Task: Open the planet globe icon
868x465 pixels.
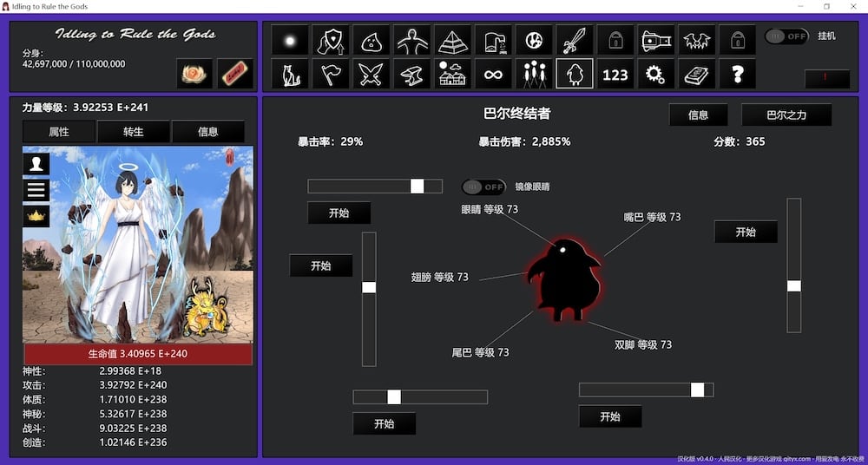Action: pos(534,40)
